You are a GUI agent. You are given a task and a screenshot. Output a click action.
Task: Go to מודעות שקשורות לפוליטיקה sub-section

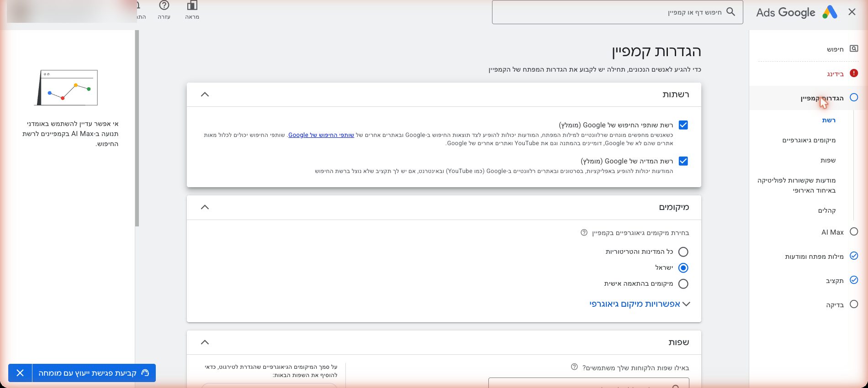point(796,185)
